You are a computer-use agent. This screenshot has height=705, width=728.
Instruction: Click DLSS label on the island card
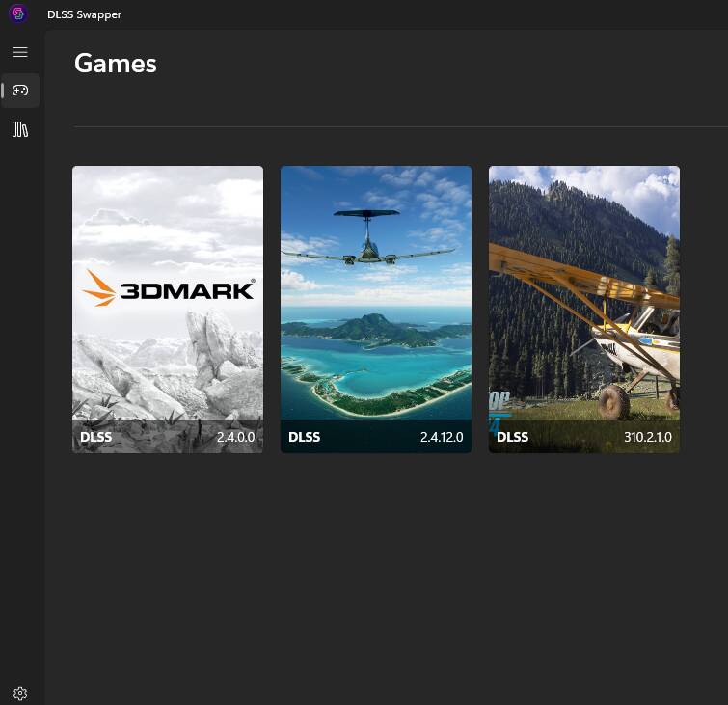304,437
